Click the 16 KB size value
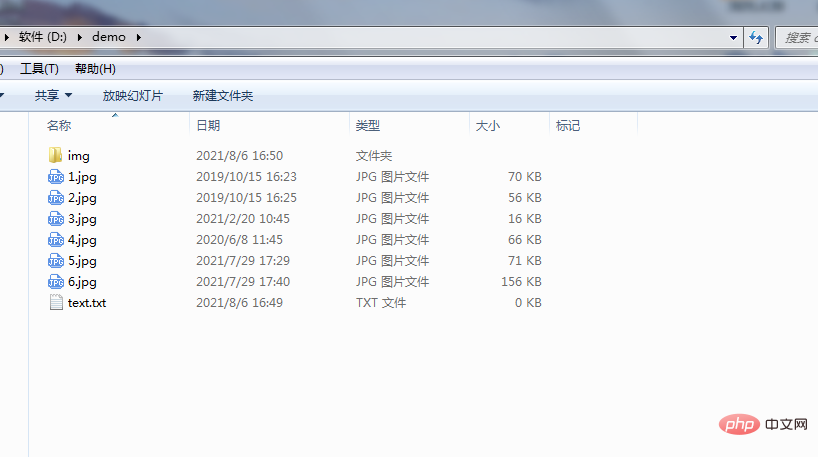The width and height of the screenshot is (818, 457). [525, 219]
